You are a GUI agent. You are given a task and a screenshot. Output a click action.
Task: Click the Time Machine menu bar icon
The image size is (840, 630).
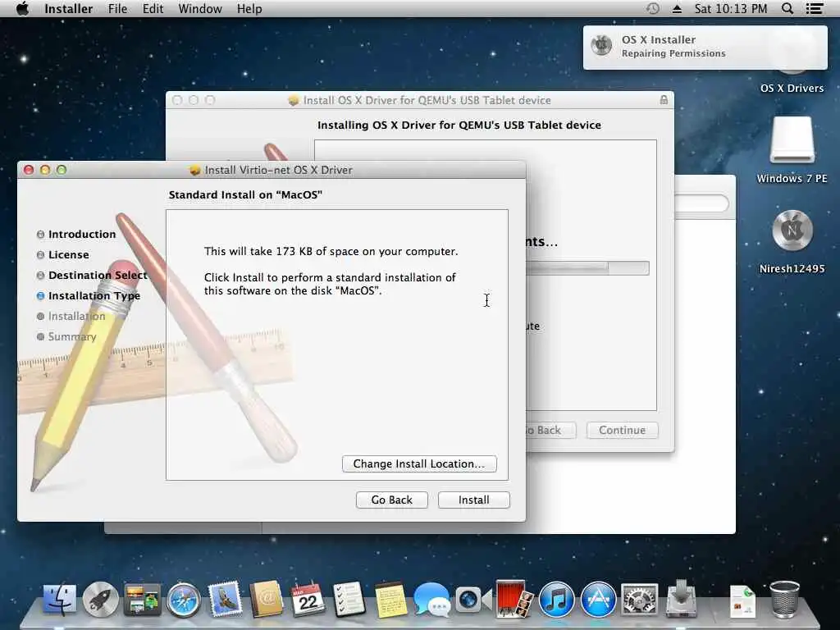652,8
